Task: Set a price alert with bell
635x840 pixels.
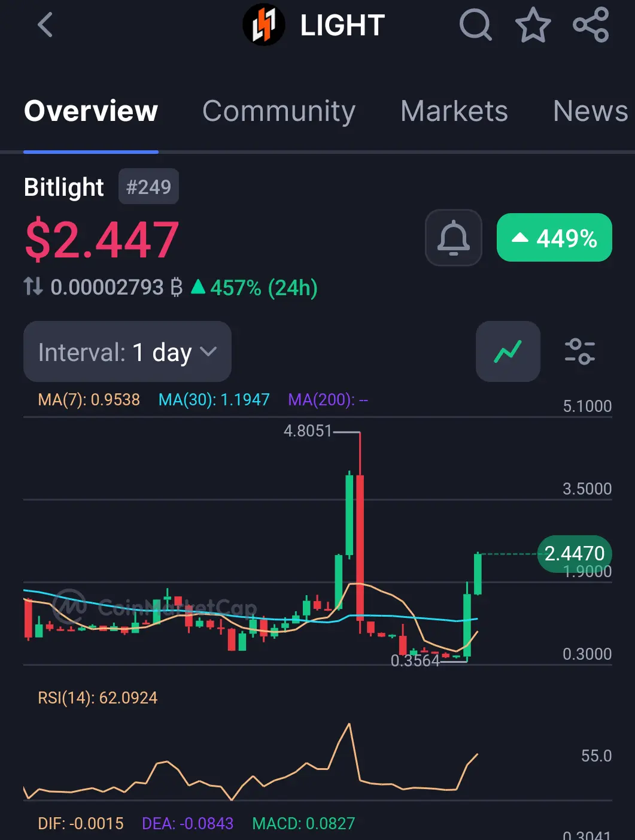Action: pos(454,238)
